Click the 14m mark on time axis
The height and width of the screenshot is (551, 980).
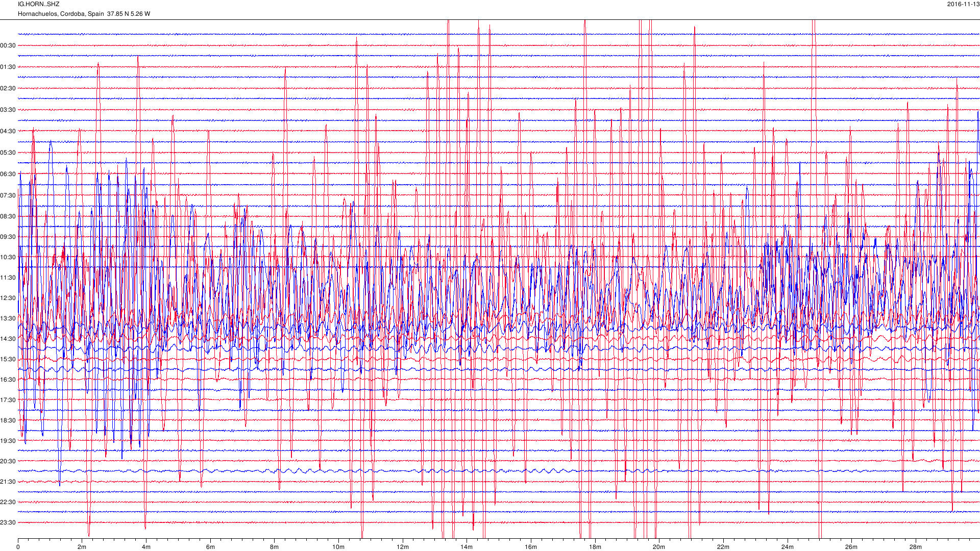tap(467, 547)
